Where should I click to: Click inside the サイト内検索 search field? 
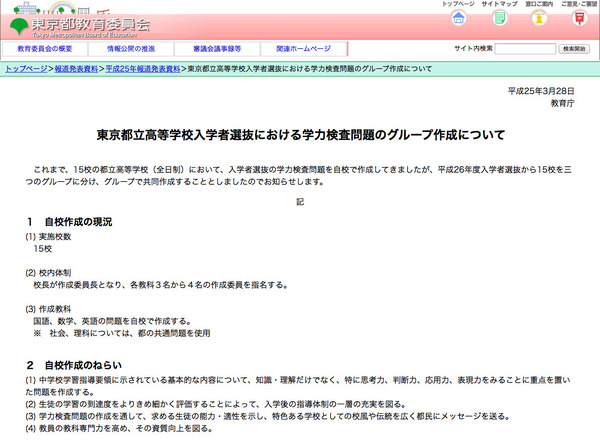525,49
